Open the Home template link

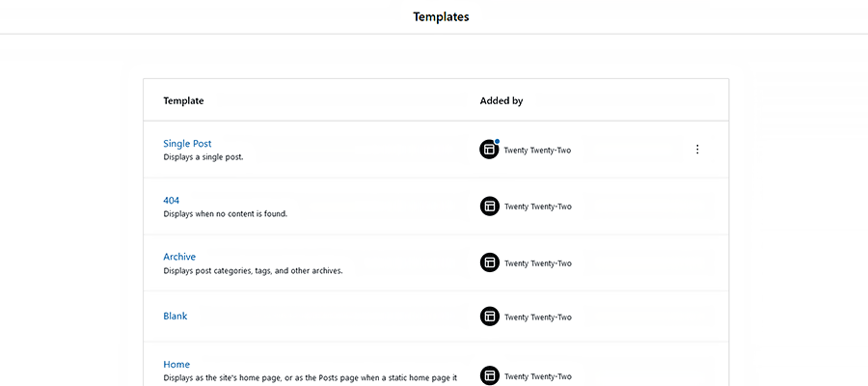pyautogui.click(x=176, y=364)
